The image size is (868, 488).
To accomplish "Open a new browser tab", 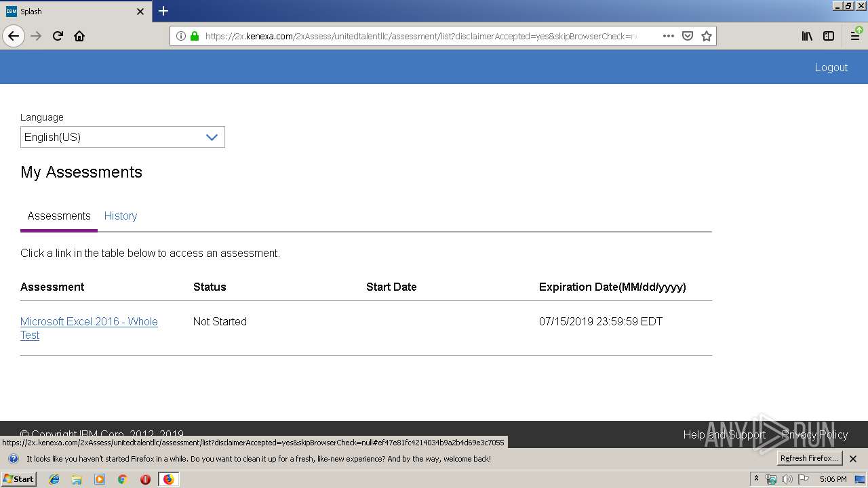I will click(163, 11).
